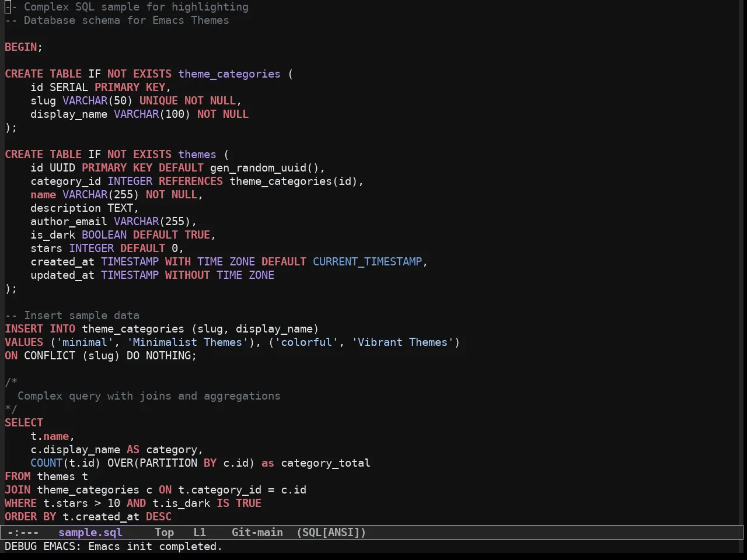Click the -:--- buffer status flags in mode line
This screenshot has height=560, width=747.
(23, 533)
